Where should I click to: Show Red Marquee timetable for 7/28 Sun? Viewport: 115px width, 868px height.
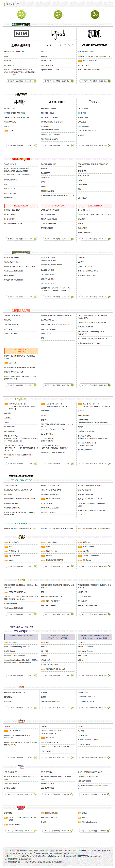pyautogui.click(x=95, y=239)
